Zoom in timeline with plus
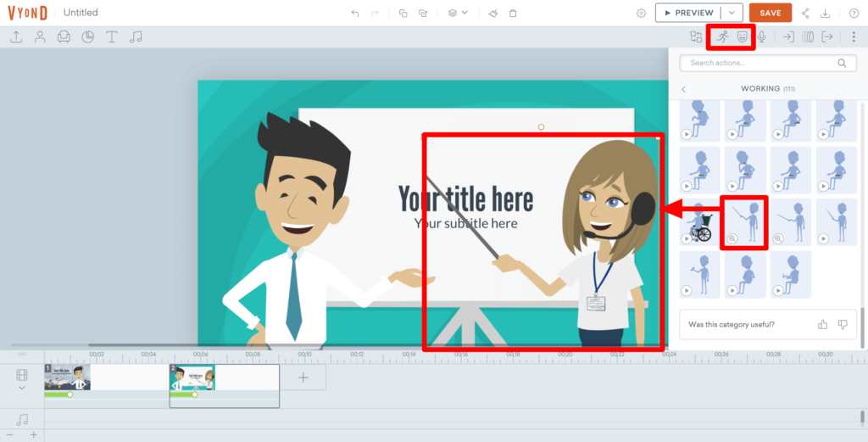 click(33, 435)
